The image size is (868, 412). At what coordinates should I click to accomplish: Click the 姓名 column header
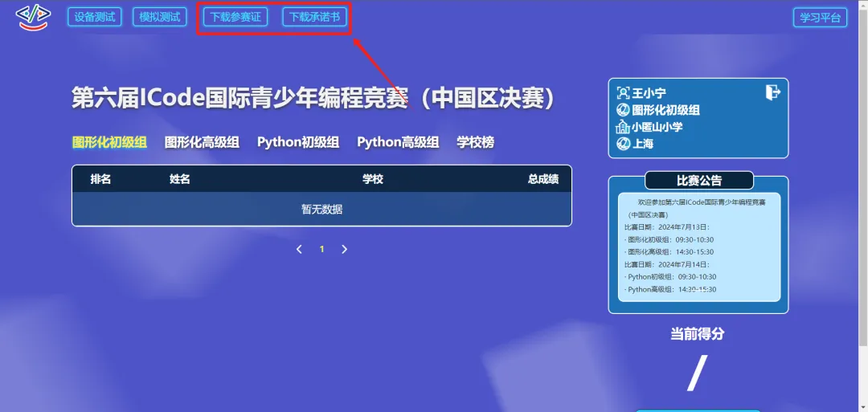(x=180, y=179)
